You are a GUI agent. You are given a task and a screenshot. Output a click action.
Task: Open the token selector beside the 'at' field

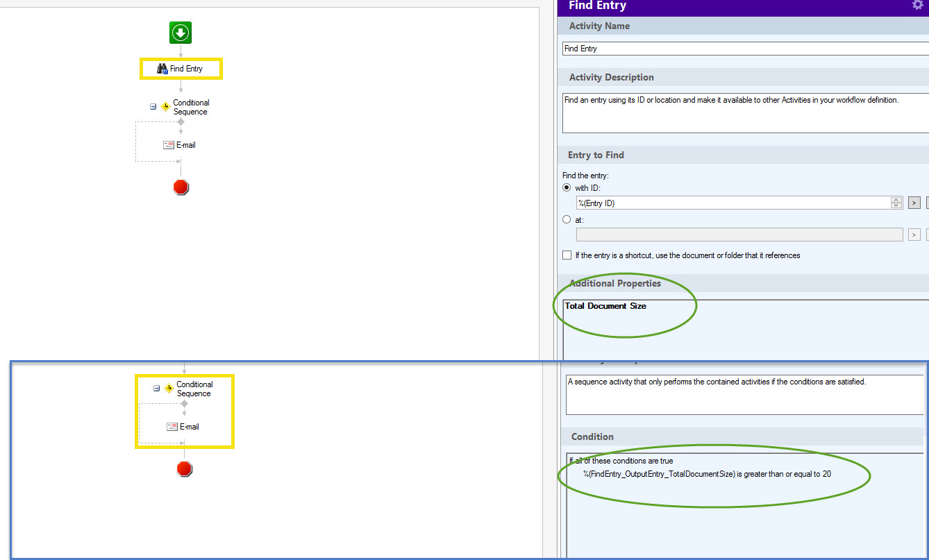(x=914, y=234)
